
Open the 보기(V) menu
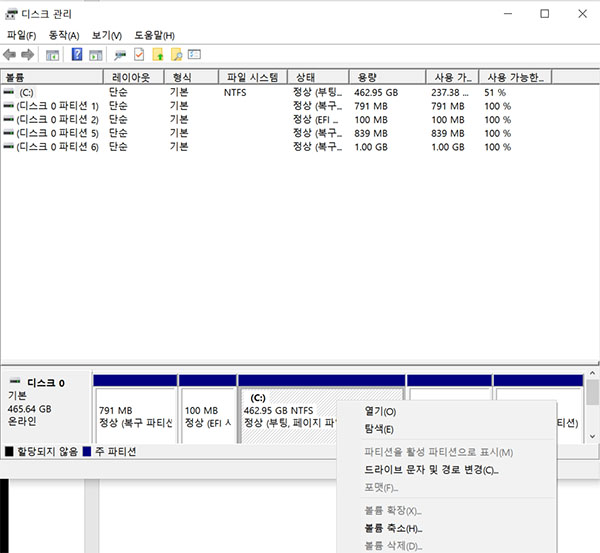106,35
